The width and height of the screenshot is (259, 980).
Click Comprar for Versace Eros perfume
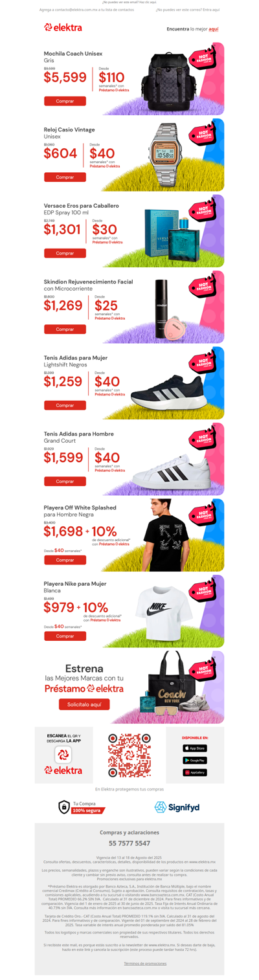[65, 253]
